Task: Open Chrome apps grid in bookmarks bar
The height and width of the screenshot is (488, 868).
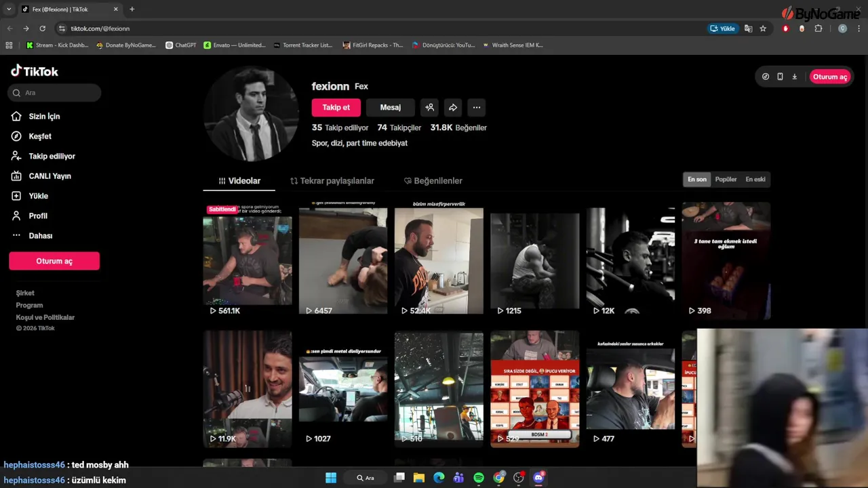Action: [9, 45]
